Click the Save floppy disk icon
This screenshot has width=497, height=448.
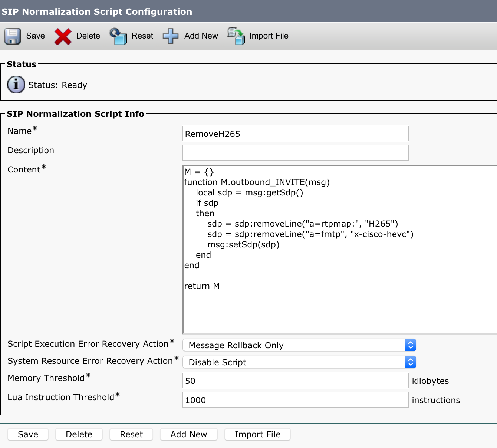[x=13, y=36]
